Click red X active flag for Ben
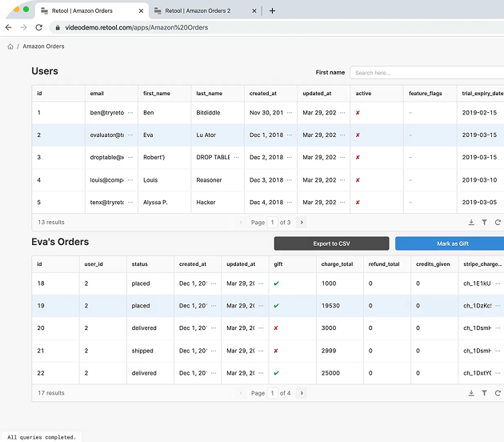 pyautogui.click(x=358, y=113)
